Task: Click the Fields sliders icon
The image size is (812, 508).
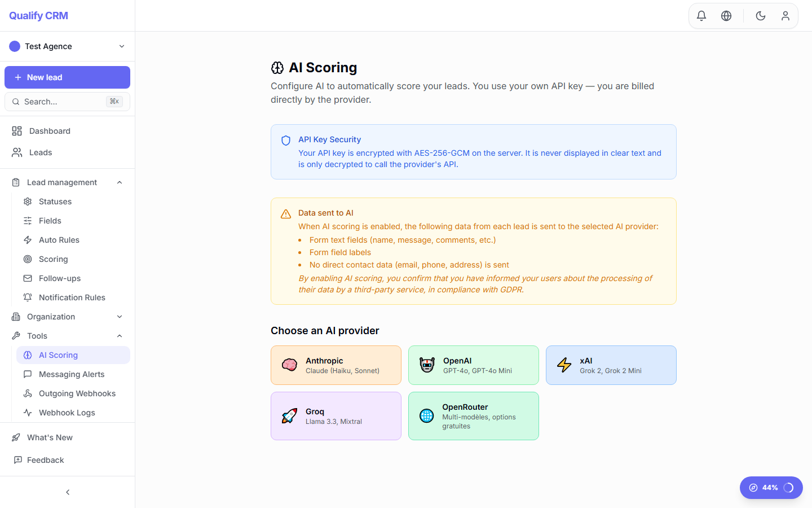Action: point(28,221)
